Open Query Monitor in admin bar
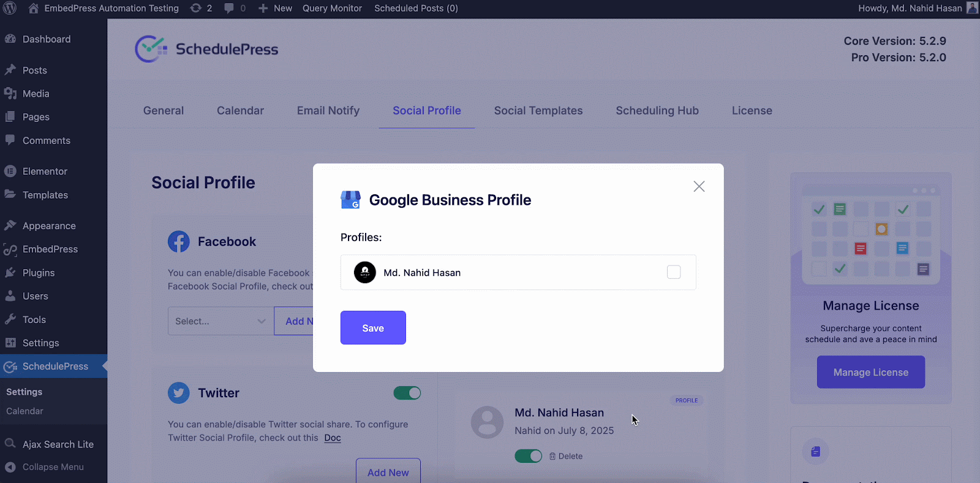The width and height of the screenshot is (980, 483). tap(332, 8)
